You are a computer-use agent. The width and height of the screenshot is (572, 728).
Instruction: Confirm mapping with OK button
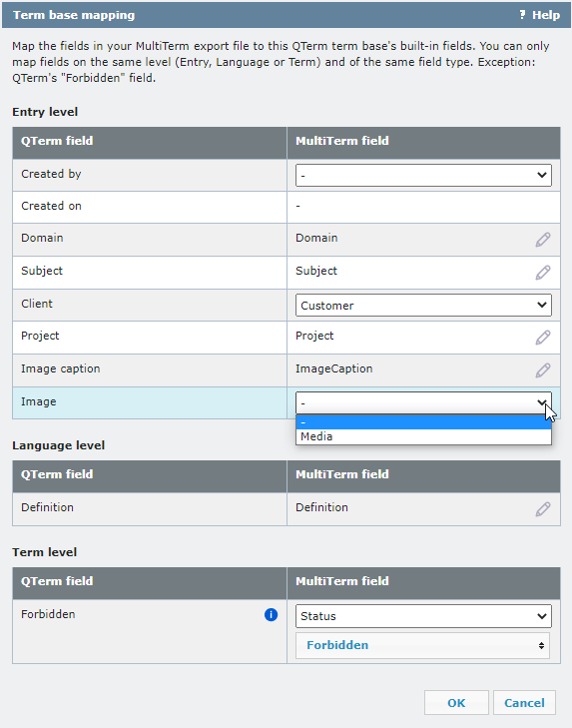456,702
